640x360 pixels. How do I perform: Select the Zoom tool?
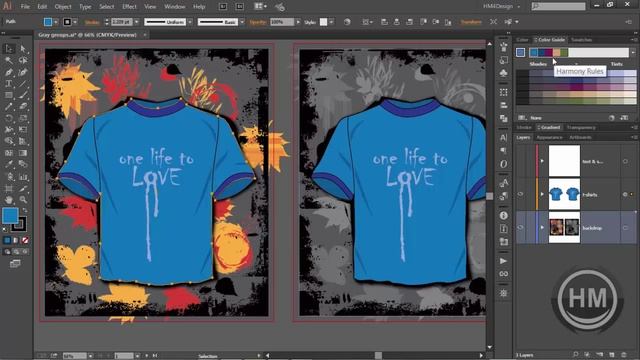(23, 200)
